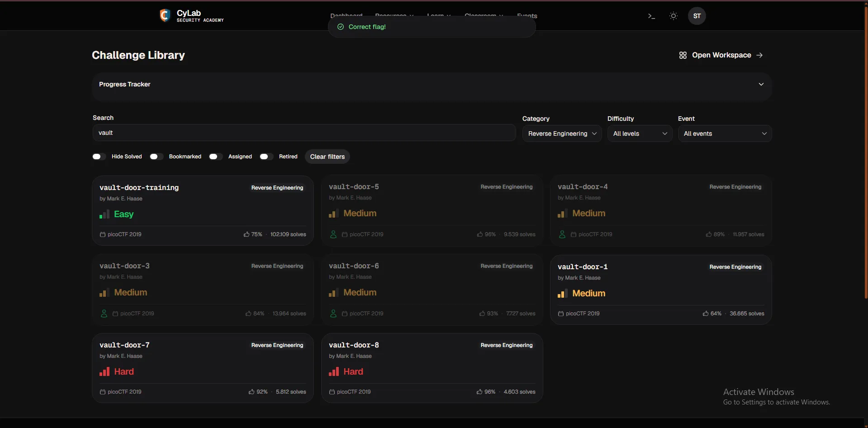Click the 102.109 solves text
Screen dimensions: 868x428
288,234
